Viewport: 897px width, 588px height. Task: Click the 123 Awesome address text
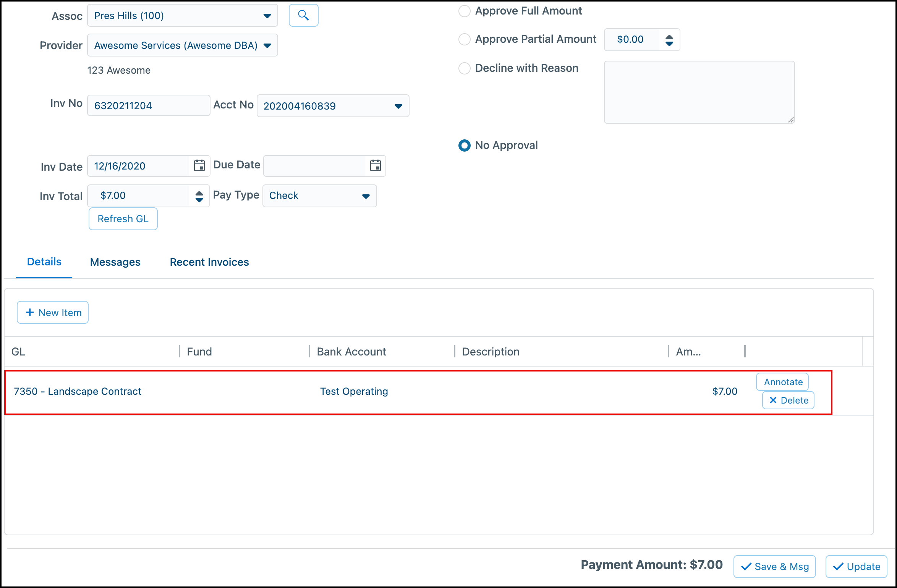coord(119,70)
